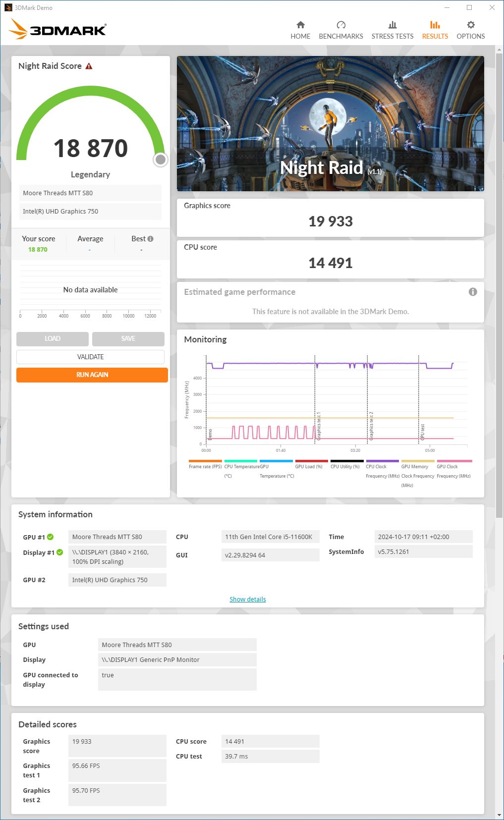Click the SystemInfo version v5.75.1261

(x=423, y=552)
